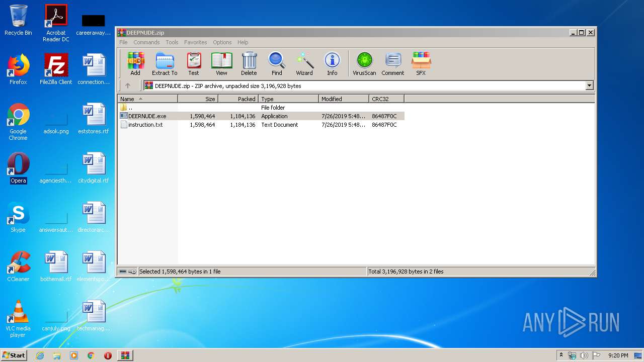
Task: Open Windows Media Player taskbar icon
Action: point(74,355)
